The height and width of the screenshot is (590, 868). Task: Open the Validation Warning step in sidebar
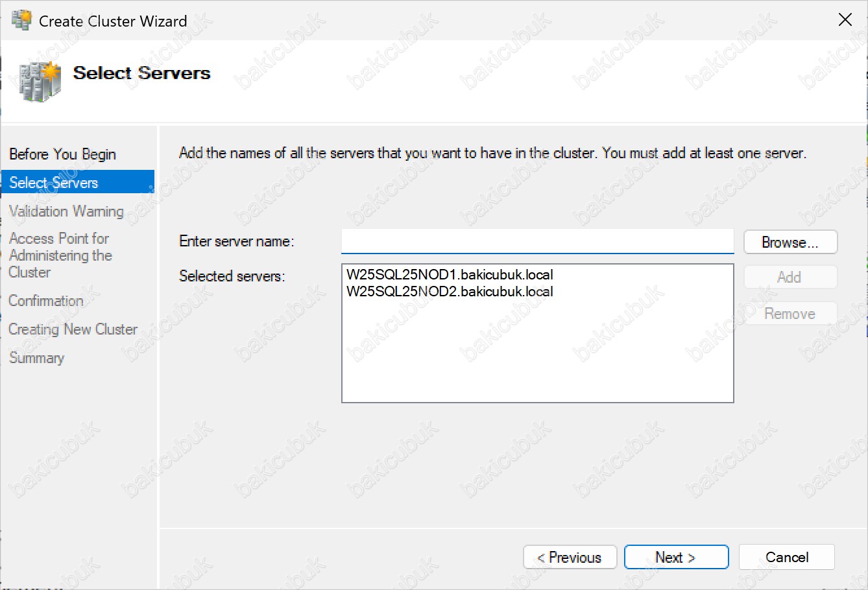click(66, 211)
